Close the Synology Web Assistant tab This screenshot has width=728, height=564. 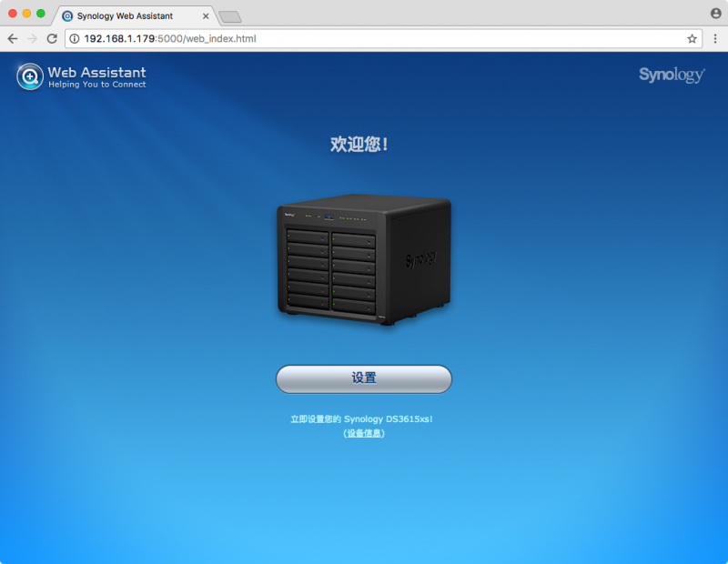click(206, 15)
